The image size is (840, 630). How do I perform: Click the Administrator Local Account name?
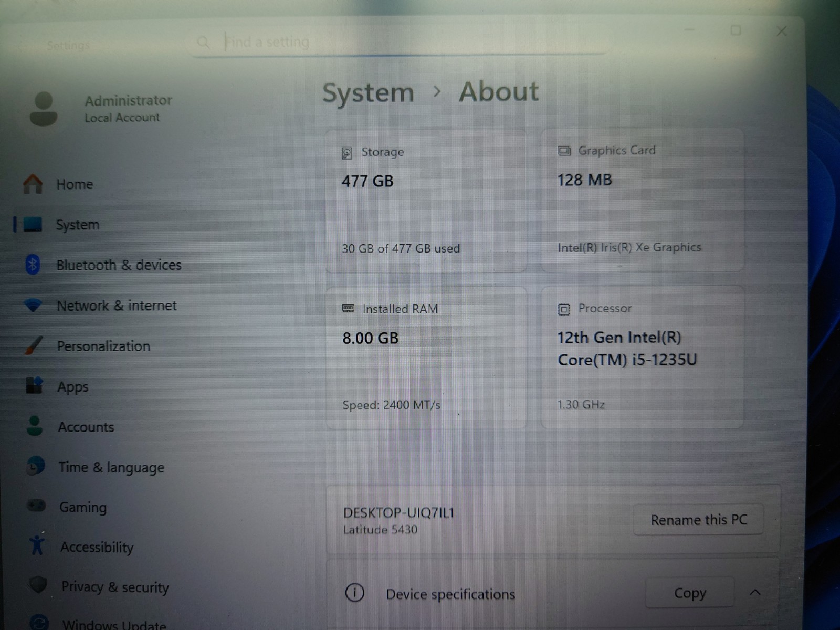tap(129, 109)
